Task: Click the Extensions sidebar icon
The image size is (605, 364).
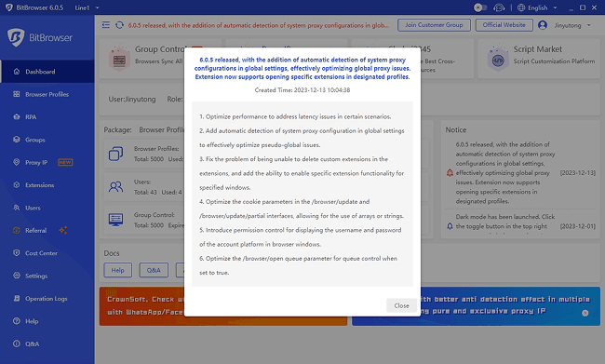Action: tap(16, 185)
